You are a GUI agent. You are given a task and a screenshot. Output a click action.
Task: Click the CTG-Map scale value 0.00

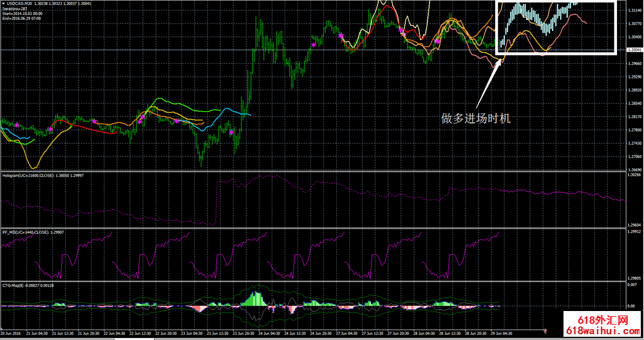[x=631, y=307]
